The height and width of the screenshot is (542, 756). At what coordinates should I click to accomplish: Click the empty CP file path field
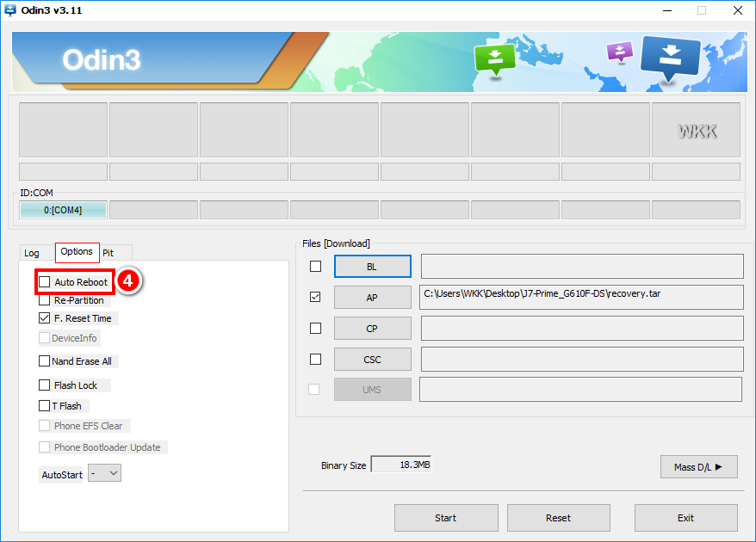pyautogui.click(x=582, y=328)
